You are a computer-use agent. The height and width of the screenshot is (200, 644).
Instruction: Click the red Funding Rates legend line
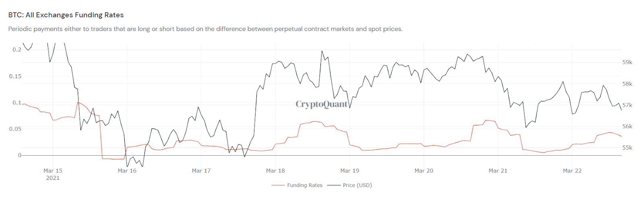pyautogui.click(x=278, y=185)
